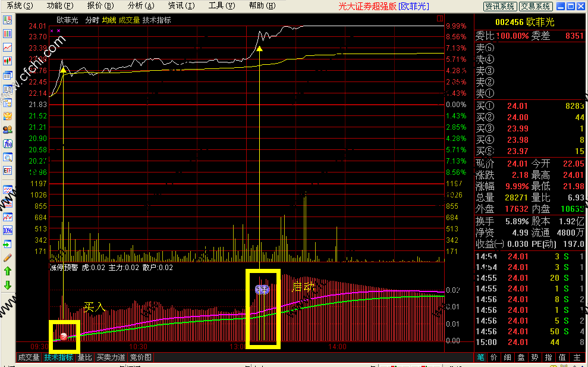588x367 pixels.
Task: Click the 交易系统 button
Action: coord(535,7)
